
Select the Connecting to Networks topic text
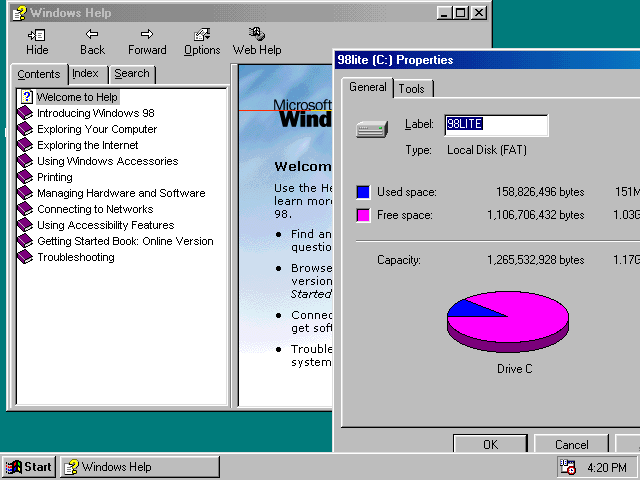(x=95, y=209)
